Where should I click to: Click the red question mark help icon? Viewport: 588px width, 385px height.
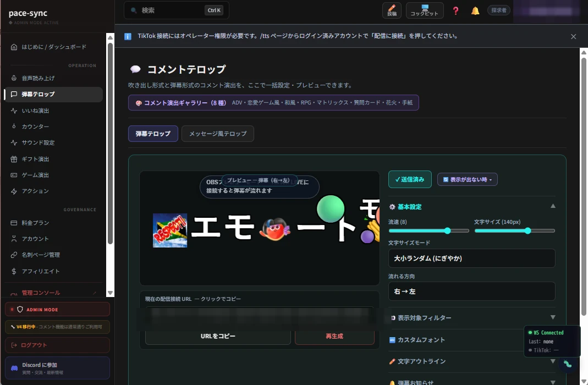pyautogui.click(x=455, y=10)
